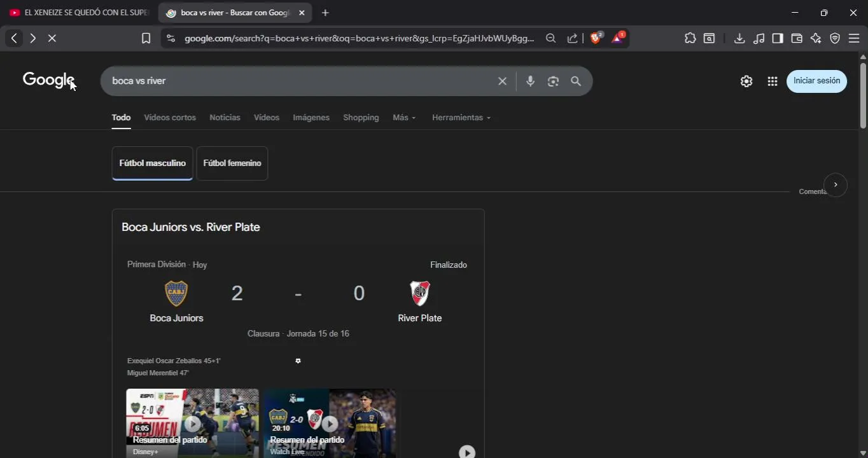Open the screenshot search icon beside extensions
The height and width of the screenshot is (458, 868).
click(x=709, y=38)
